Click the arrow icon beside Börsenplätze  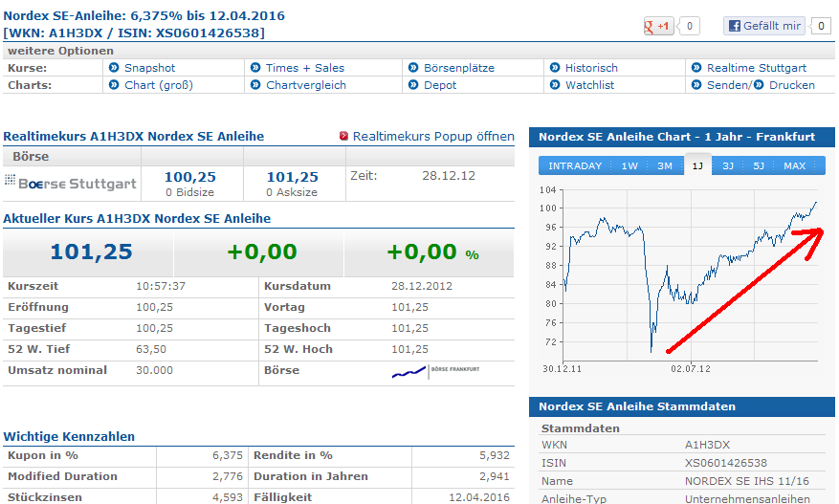(413, 68)
